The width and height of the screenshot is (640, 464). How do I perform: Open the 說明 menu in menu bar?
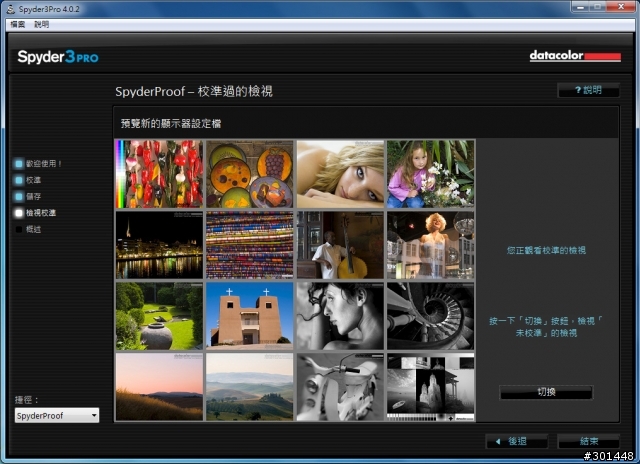[41, 24]
